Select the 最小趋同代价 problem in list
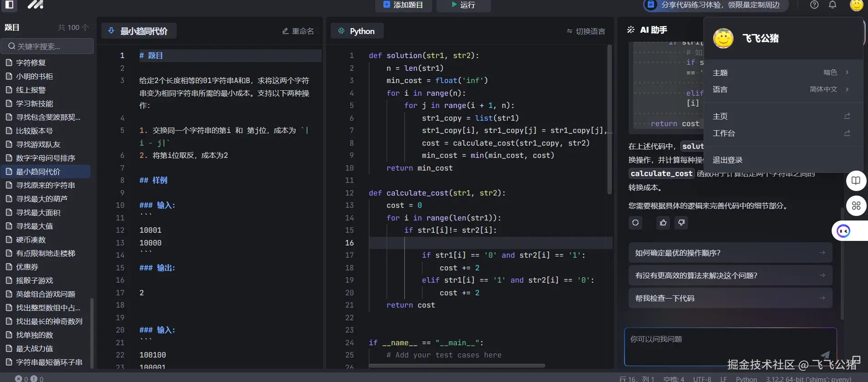This screenshot has height=382, width=868. click(46, 171)
